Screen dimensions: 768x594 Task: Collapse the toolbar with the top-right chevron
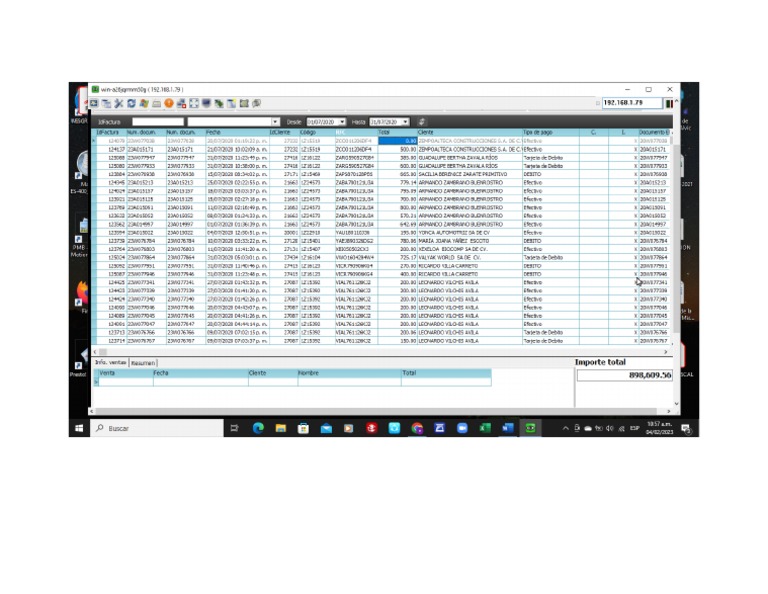[676, 101]
